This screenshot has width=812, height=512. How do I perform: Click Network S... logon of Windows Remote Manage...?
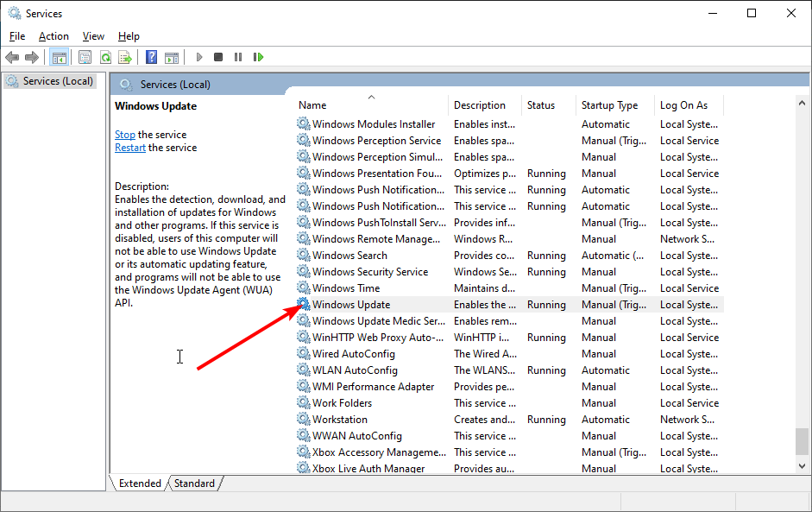pyautogui.click(x=687, y=239)
